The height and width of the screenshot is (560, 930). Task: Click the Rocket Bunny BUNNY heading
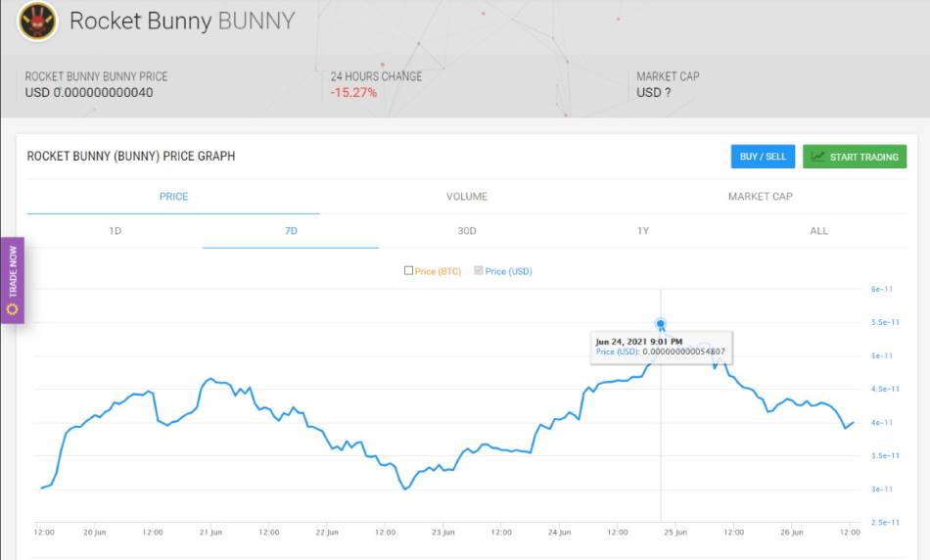(x=182, y=21)
